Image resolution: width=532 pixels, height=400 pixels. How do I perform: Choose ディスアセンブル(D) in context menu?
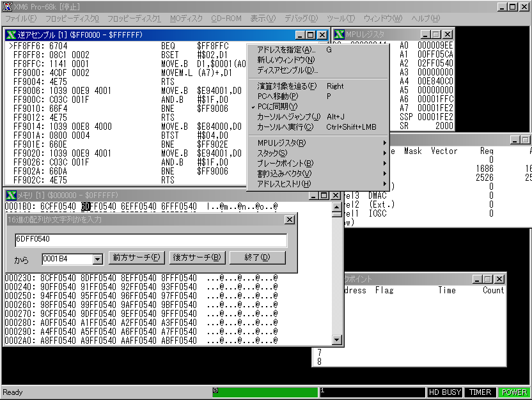click(318, 70)
